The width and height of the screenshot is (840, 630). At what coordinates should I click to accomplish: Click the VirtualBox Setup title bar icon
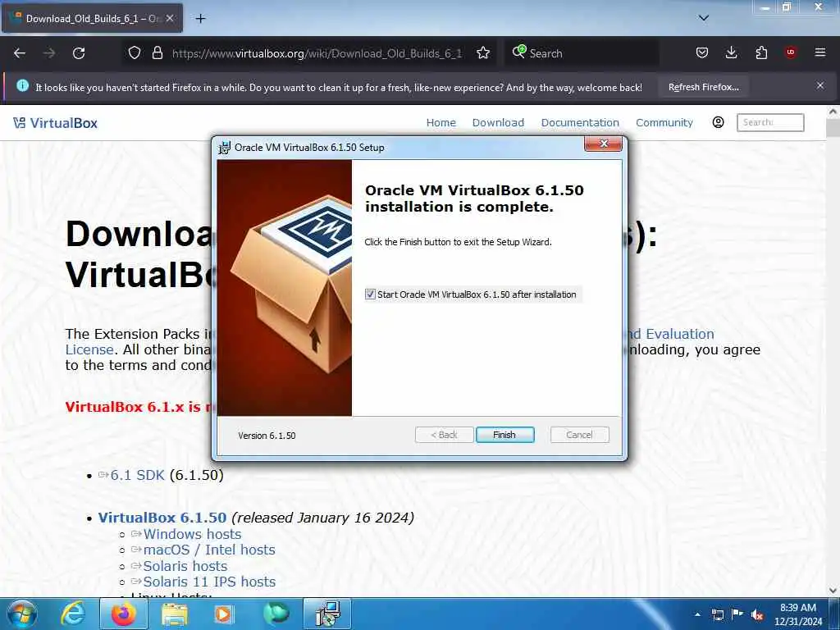[224, 148]
